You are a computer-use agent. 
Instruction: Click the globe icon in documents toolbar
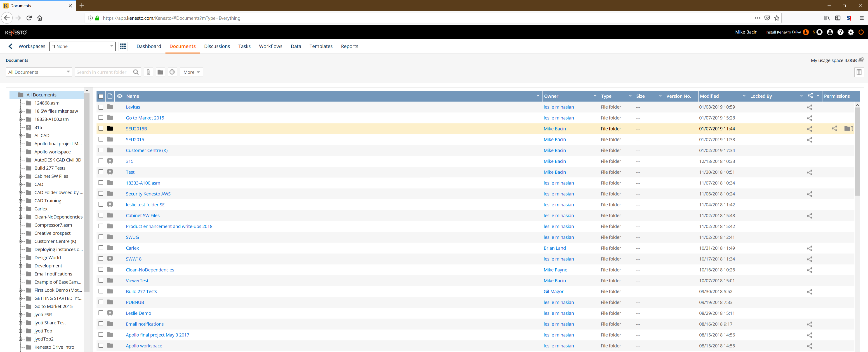point(172,72)
